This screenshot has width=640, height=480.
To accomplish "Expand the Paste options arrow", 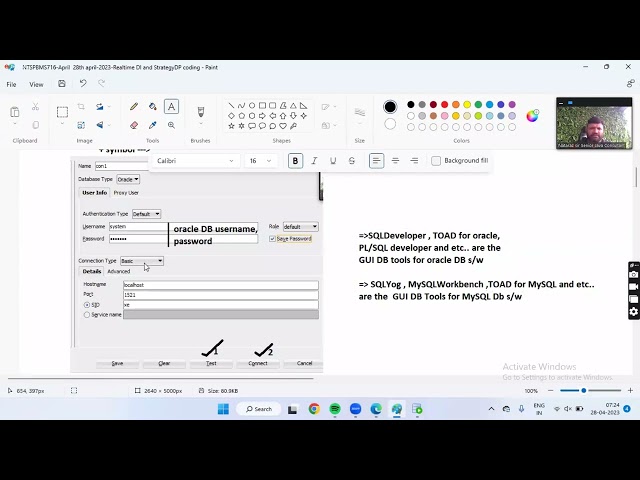I will (15, 124).
